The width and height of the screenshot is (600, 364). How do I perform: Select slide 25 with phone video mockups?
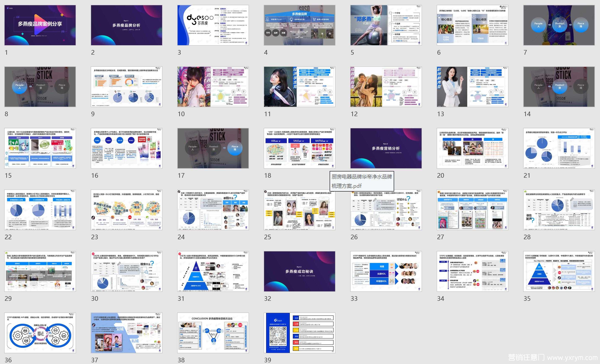[x=299, y=210]
